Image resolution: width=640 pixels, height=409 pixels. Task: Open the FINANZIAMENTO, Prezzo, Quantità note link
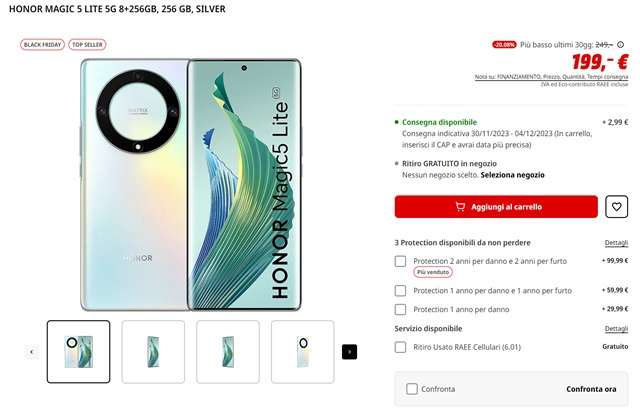click(551, 77)
